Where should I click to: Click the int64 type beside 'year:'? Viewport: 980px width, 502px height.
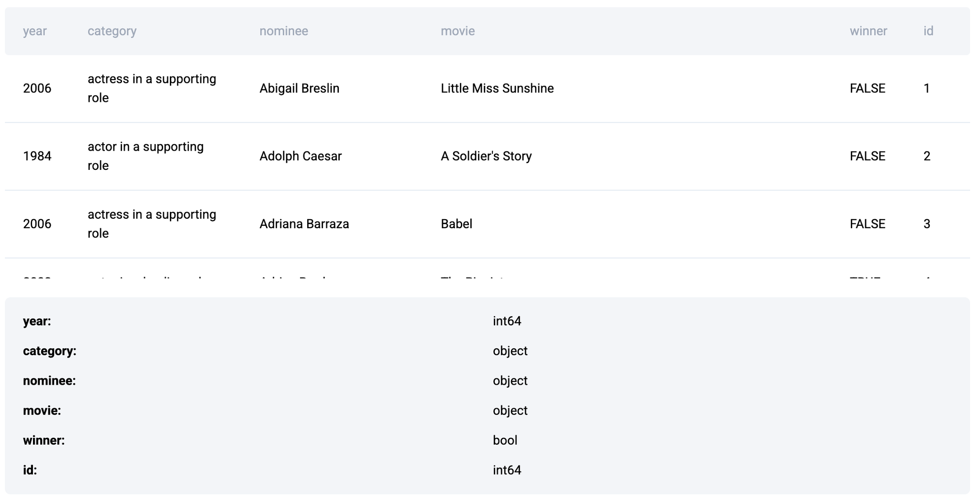507,321
